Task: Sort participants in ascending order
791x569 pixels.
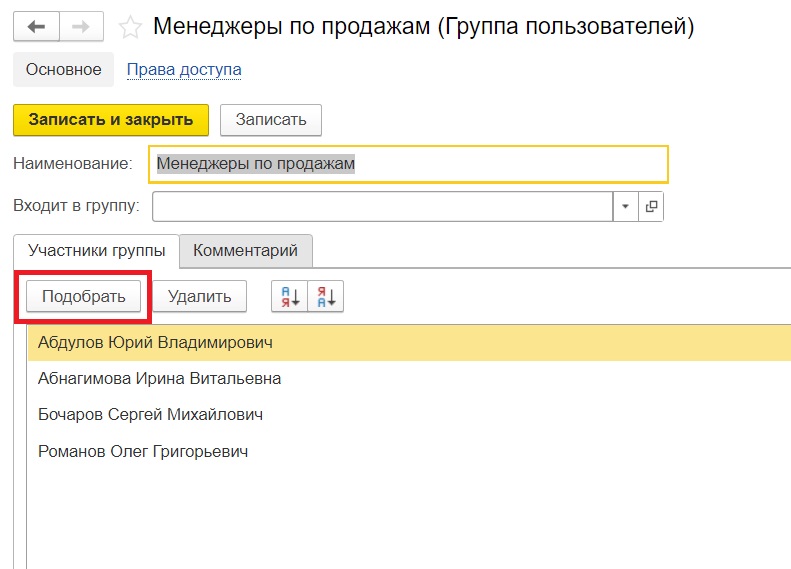Action: tap(290, 296)
